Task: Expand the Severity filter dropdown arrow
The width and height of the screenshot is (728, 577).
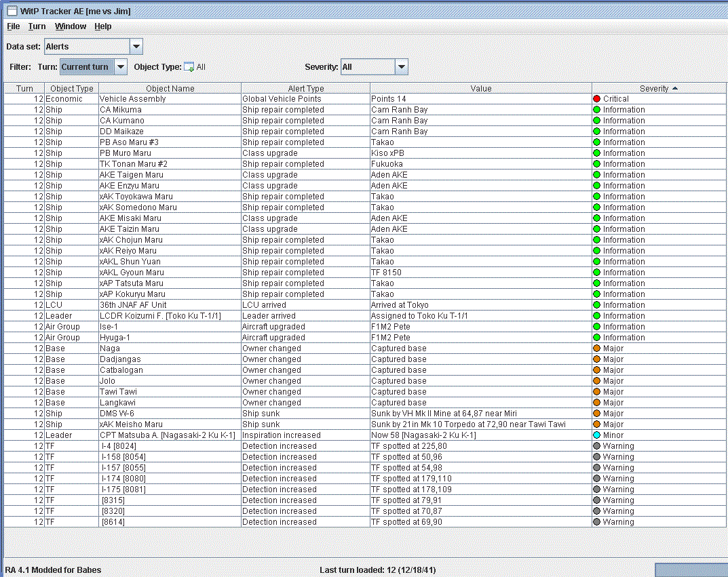Action: (x=402, y=67)
